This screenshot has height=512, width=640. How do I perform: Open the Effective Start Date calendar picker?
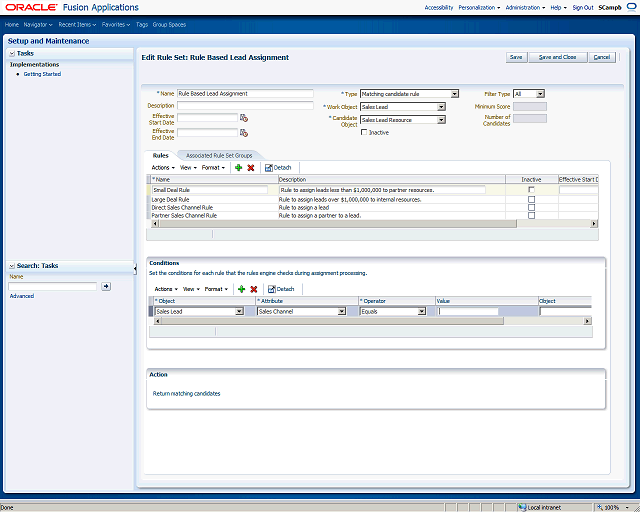244,118
